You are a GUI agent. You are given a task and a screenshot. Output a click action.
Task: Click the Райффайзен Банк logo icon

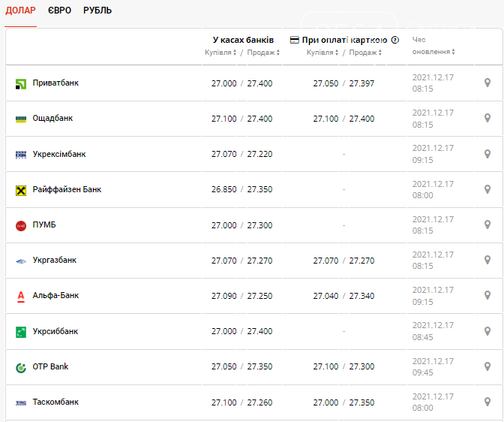(21, 190)
